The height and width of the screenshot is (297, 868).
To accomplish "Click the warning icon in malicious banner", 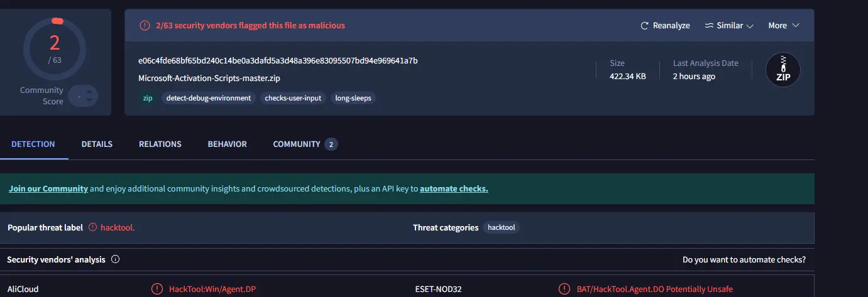I will pos(145,26).
